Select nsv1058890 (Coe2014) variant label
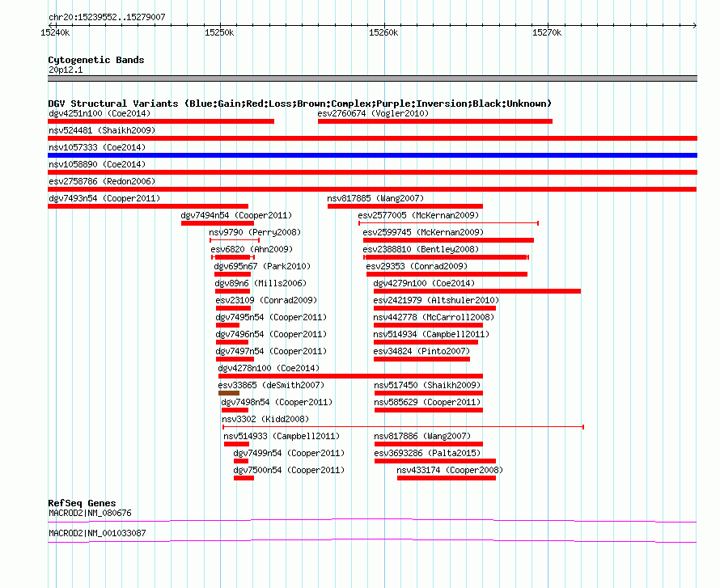This screenshot has height=588, width=720. (x=97, y=164)
